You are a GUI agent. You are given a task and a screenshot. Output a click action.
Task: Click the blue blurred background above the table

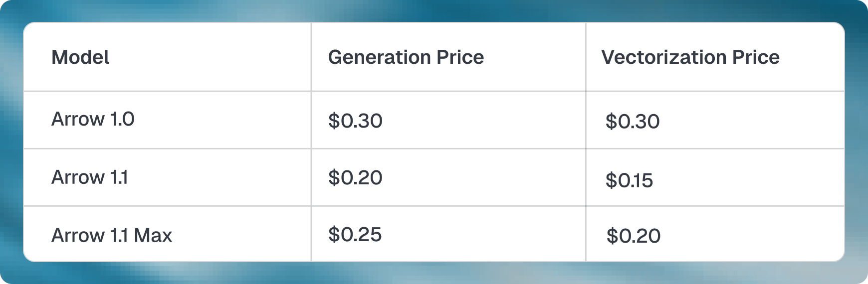pos(434,10)
